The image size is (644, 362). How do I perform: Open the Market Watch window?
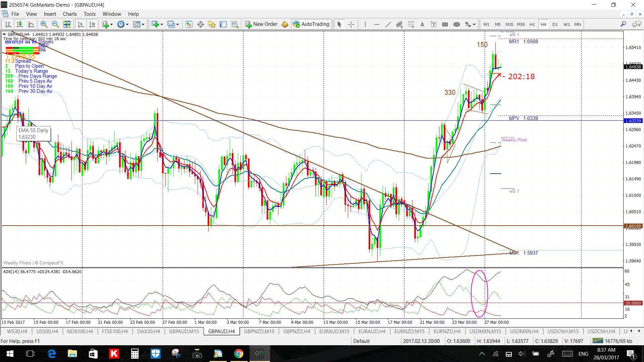(189, 24)
